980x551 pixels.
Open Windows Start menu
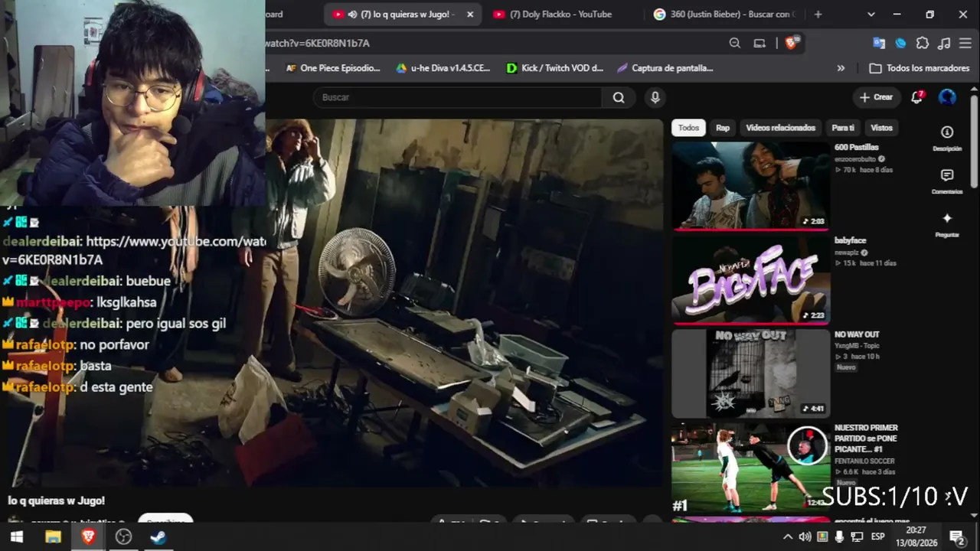pos(16,536)
